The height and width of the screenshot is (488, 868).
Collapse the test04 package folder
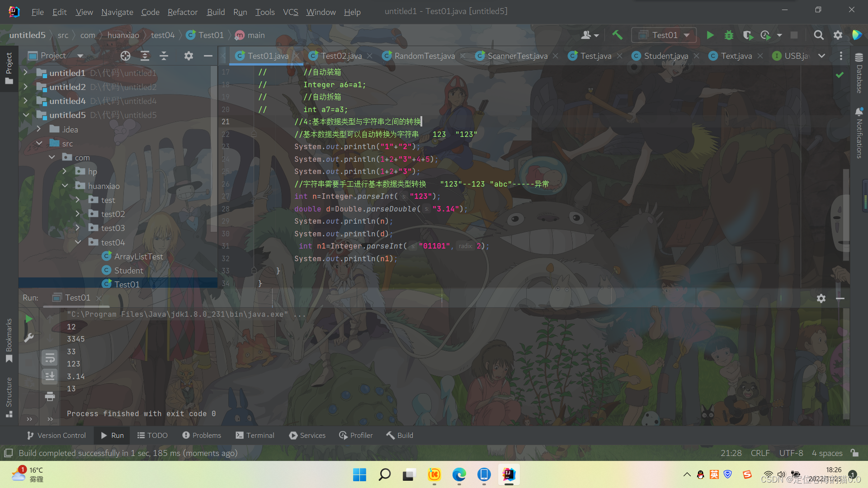(x=78, y=242)
